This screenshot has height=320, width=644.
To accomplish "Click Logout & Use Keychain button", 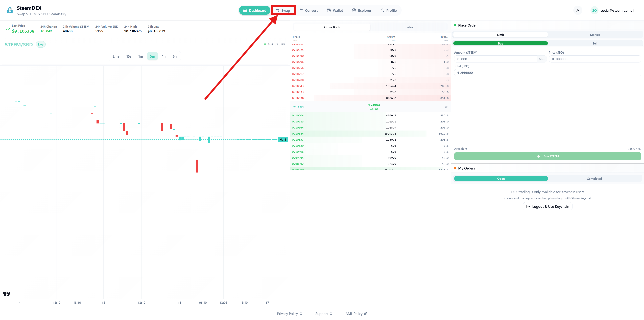I will 547,206.
